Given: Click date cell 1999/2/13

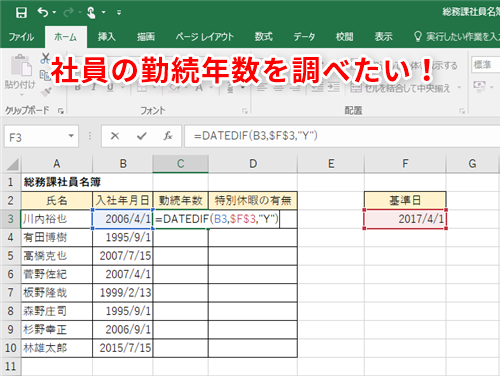Looking at the screenshot, I should tap(123, 293).
